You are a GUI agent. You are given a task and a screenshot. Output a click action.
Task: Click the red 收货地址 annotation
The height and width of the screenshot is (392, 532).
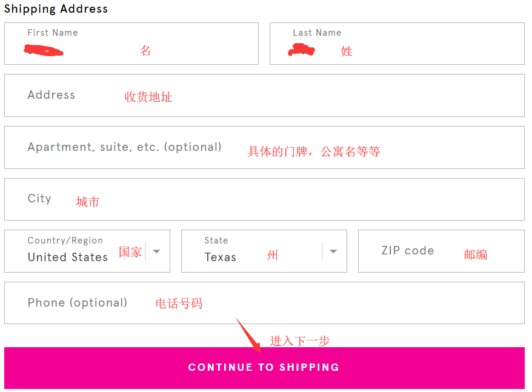148,97
